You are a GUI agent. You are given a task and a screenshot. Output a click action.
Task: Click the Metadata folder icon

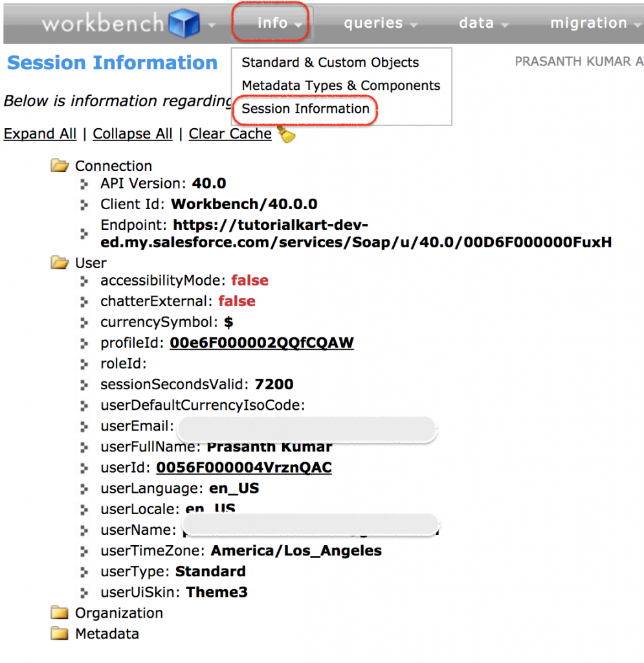pos(59,633)
